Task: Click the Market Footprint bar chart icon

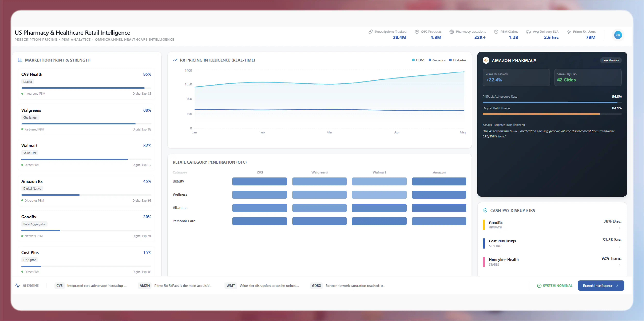Action: [x=20, y=60]
